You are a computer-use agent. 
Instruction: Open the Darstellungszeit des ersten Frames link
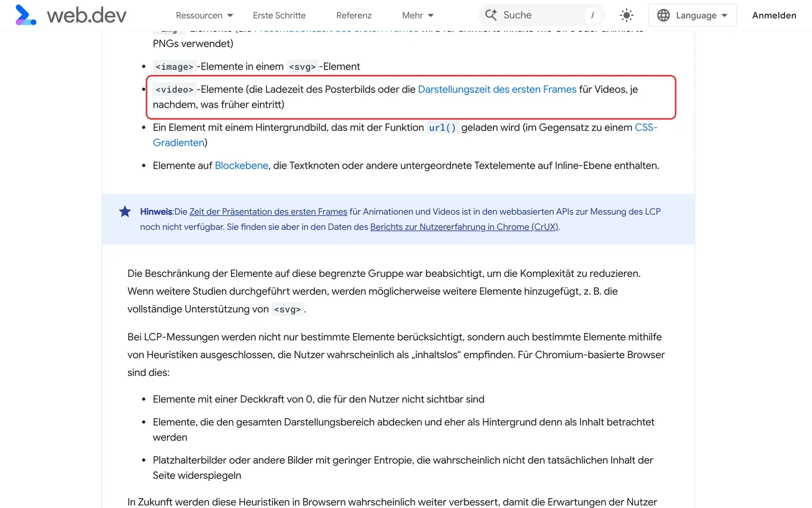[x=497, y=89]
